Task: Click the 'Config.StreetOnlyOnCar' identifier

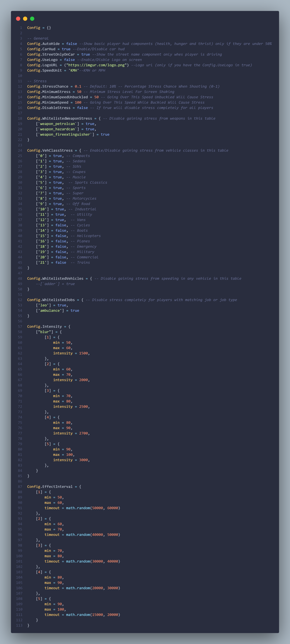Action: (x=51, y=54)
